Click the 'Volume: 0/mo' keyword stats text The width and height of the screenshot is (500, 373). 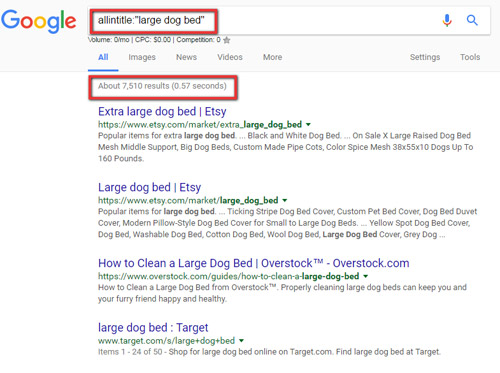point(109,40)
